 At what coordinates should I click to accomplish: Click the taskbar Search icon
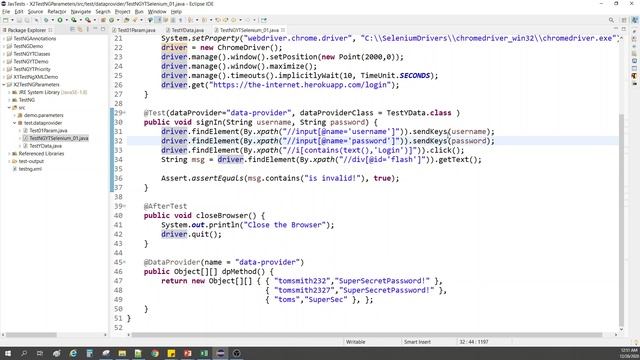(x=24, y=353)
